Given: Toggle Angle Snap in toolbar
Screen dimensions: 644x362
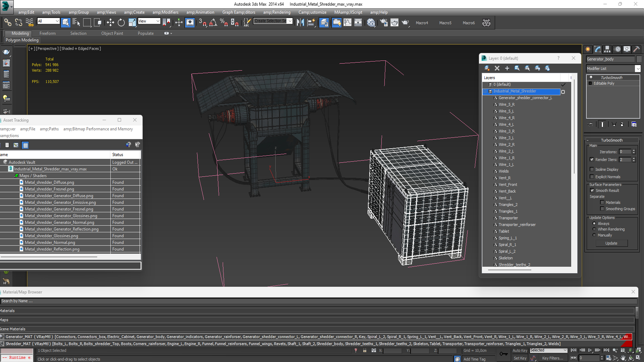Looking at the screenshot, I should pos(213,22).
